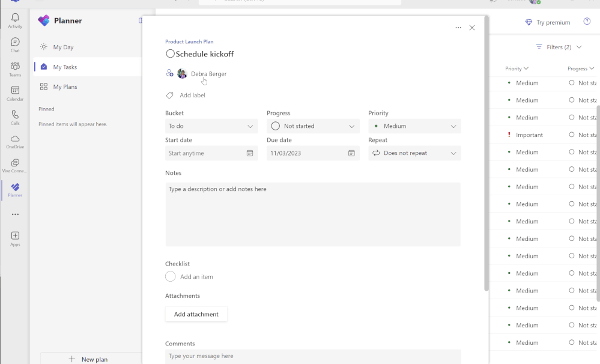Image resolution: width=600 pixels, height=364 pixels.
Task: Check the Add an item checklist circle
Action: [x=170, y=276]
